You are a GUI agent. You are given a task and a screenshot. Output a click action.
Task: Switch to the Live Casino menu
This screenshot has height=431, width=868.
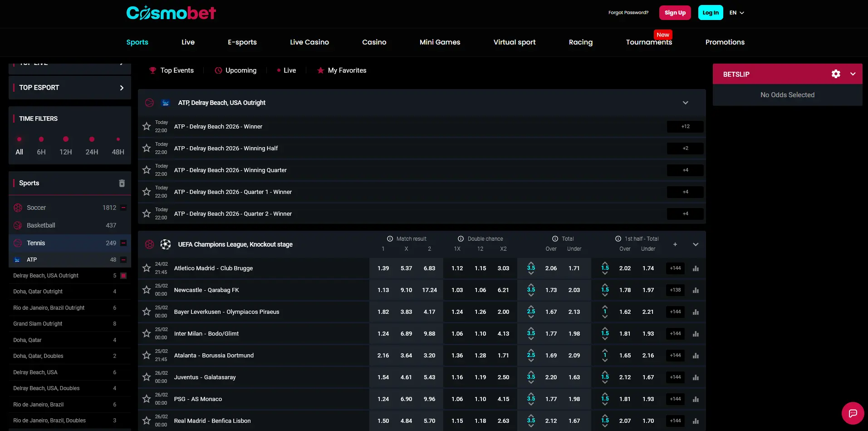[309, 42]
